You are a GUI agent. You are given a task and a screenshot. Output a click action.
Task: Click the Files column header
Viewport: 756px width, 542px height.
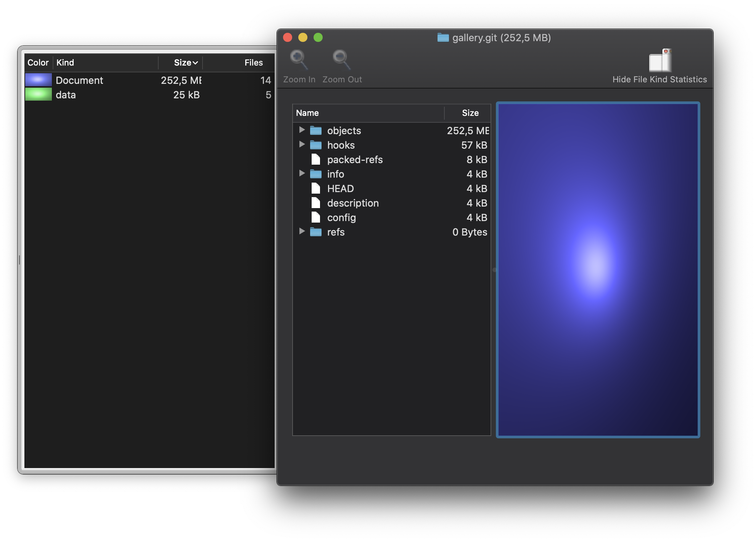tap(253, 63)
